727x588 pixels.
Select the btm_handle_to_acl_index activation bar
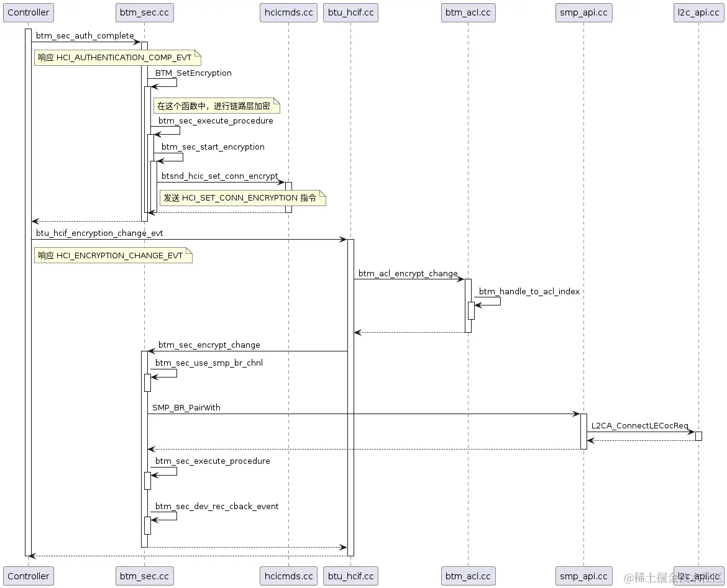click(470, 307)
